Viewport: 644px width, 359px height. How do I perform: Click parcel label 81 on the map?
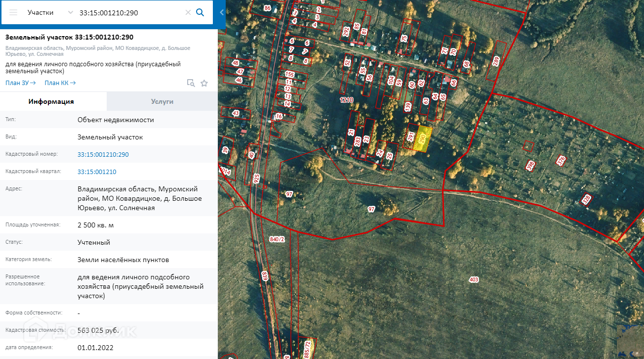pyautogui.click(x=364, y=31)
